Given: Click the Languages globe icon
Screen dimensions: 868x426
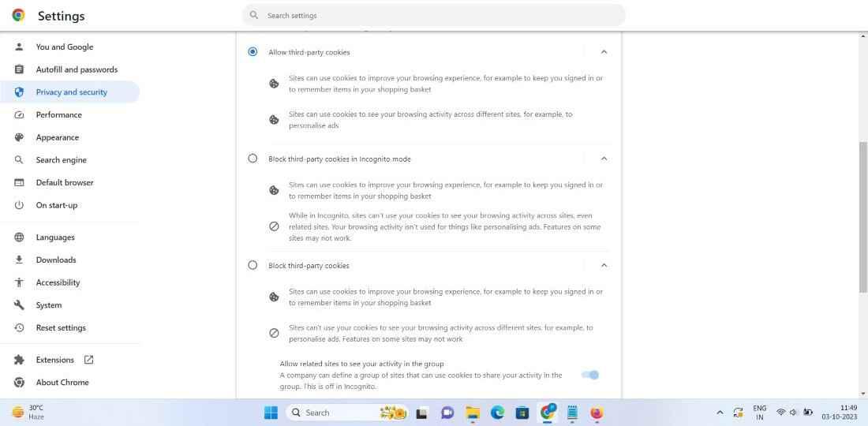Looking at the screenshot, I should point(20,237).
